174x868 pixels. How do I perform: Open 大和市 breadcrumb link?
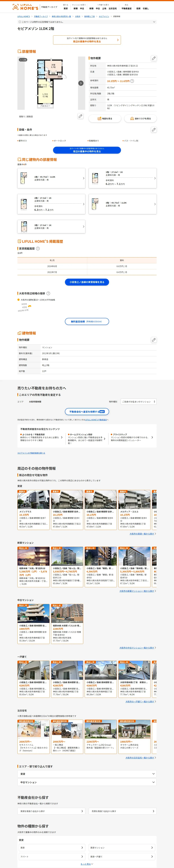click(78, 16)
